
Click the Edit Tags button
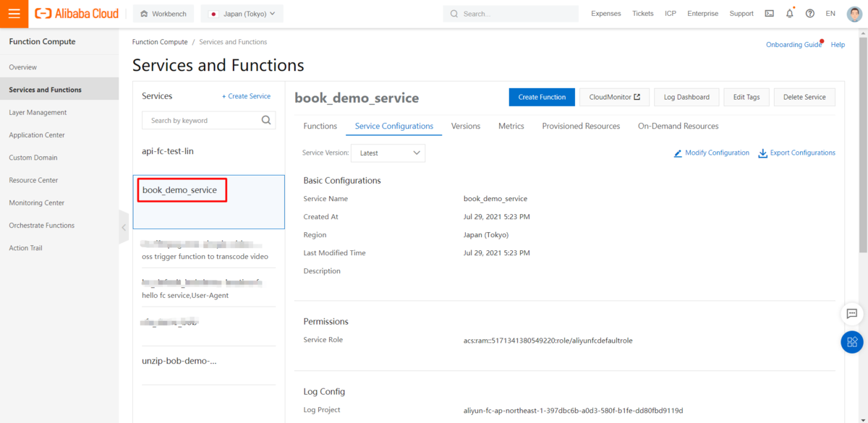(x=746, y=97)
